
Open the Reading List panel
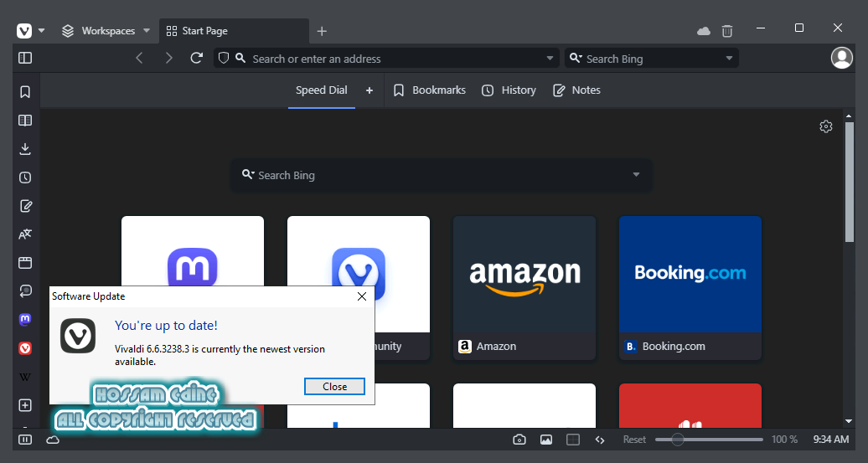point(25,121)
